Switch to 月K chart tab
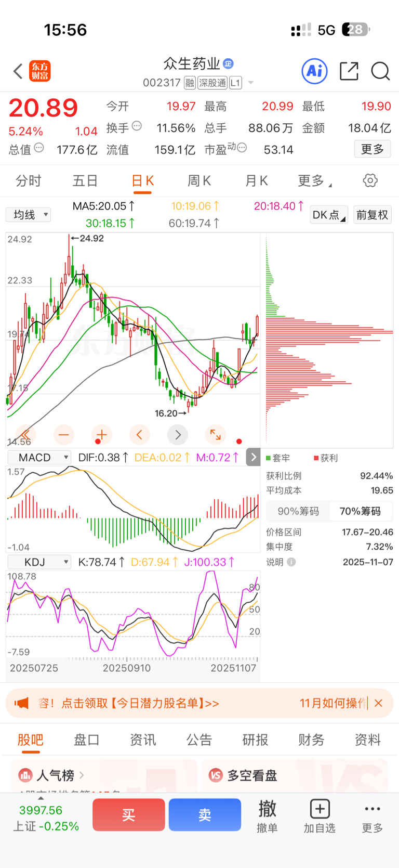The image size is (399, 868). tap(256, 180)
